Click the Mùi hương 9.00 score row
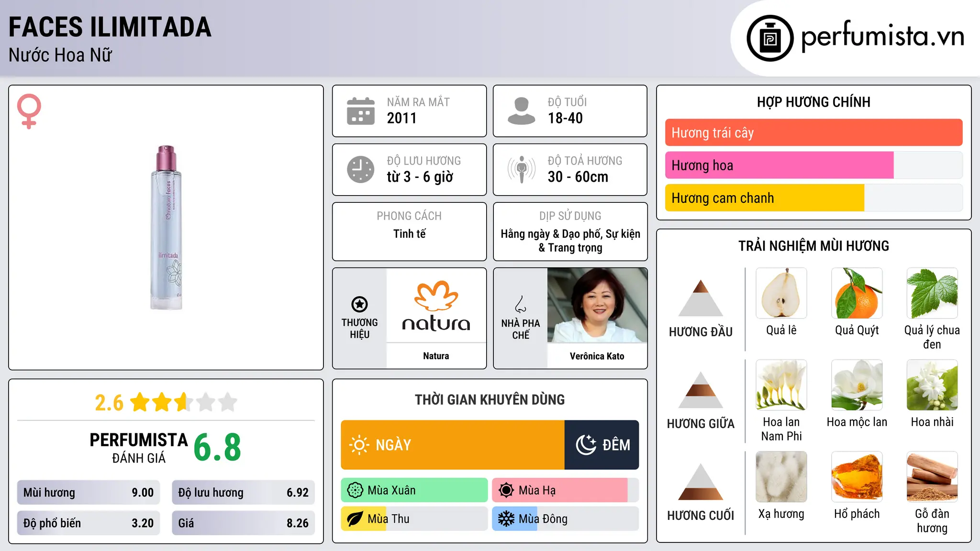Viewport: 980px width, 551px height. pyautogui.click(x=89, y=493)
